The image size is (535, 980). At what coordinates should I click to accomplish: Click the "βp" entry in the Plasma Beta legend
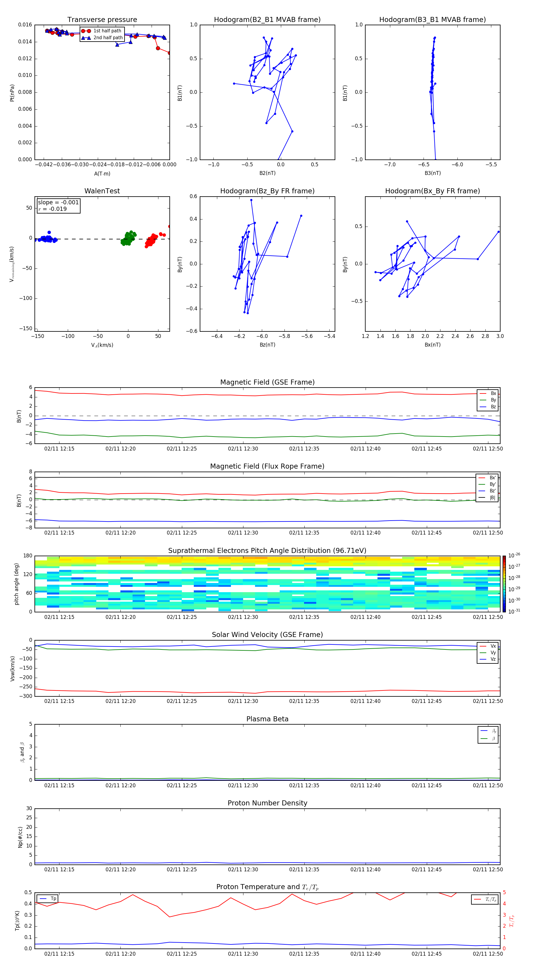tap(488, 731)
